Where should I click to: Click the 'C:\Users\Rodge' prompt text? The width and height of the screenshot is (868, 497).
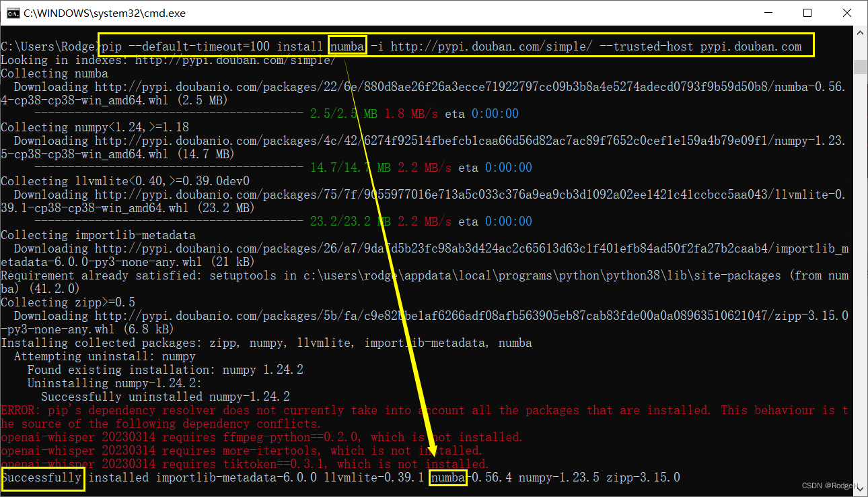click(50, 46)
